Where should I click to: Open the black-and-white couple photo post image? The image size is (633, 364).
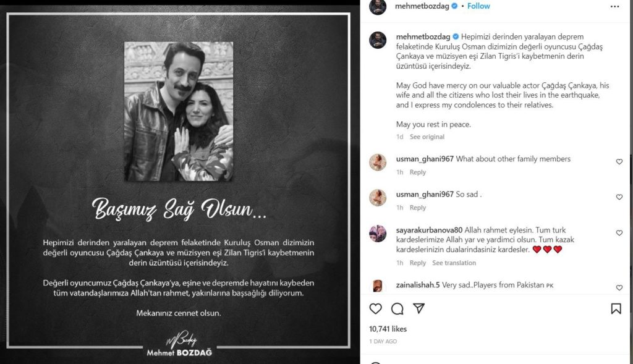tap(179, 111)
